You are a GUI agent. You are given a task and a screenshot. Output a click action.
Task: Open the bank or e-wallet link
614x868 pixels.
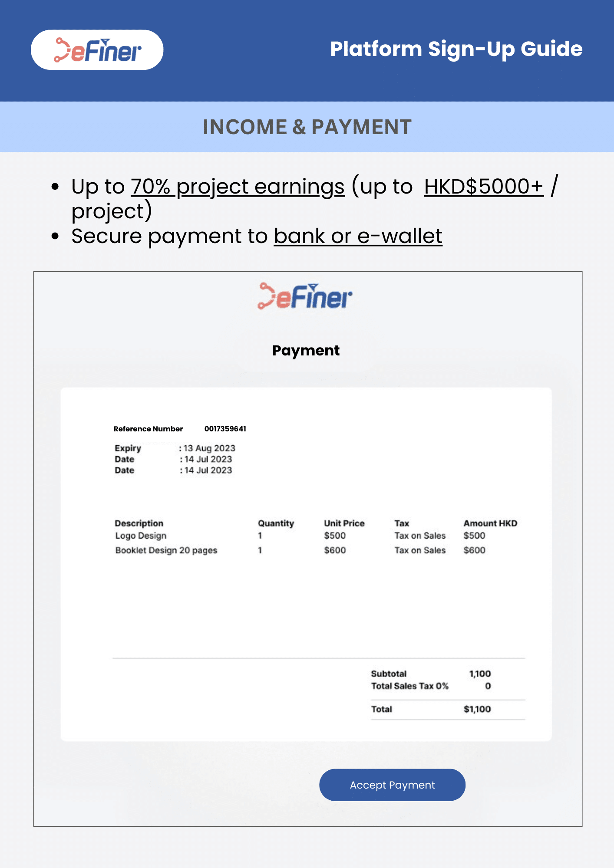coord(358,236)
